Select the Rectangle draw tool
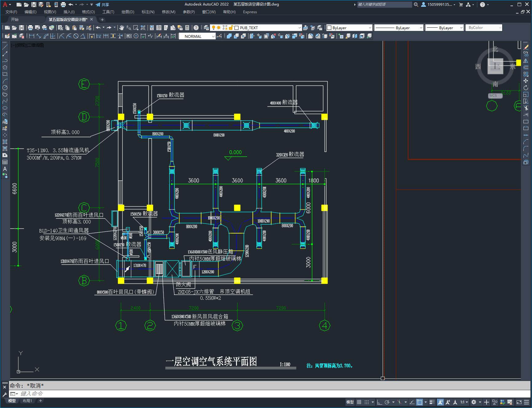The height and width of the screenshot is (408, 532). (5, 74)
